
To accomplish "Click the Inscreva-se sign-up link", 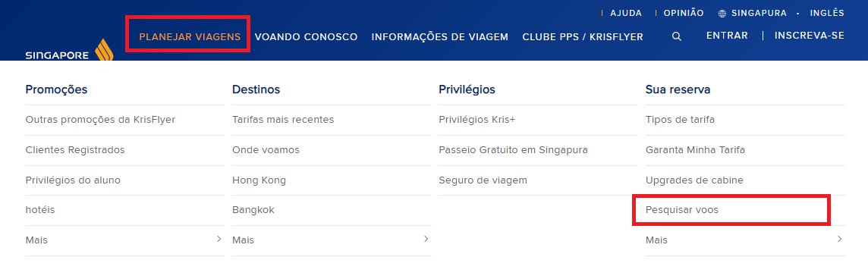I will tap(810, 36).
